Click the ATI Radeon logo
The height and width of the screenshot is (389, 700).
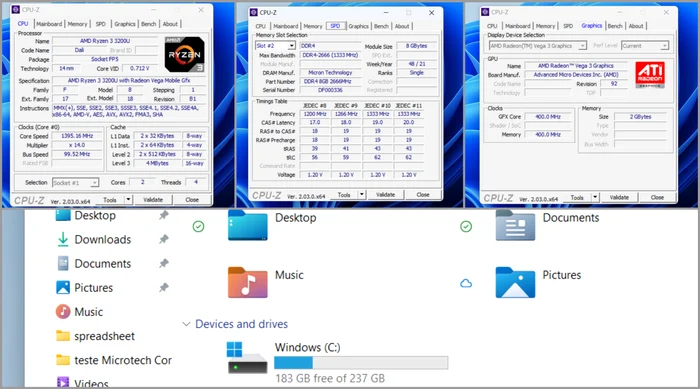pyautogui.click(x=650, y=74)
